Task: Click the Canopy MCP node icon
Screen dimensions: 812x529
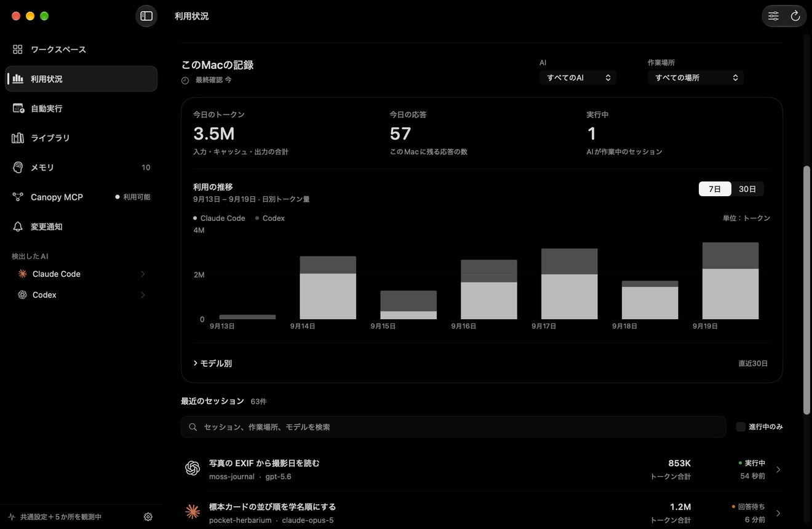Action: [x=18, y=197]
